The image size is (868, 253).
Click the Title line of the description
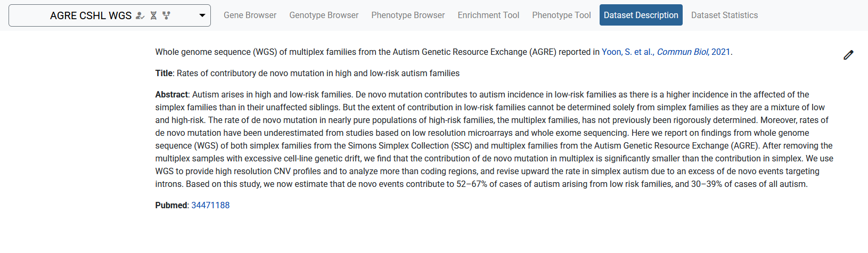(307, 73)
